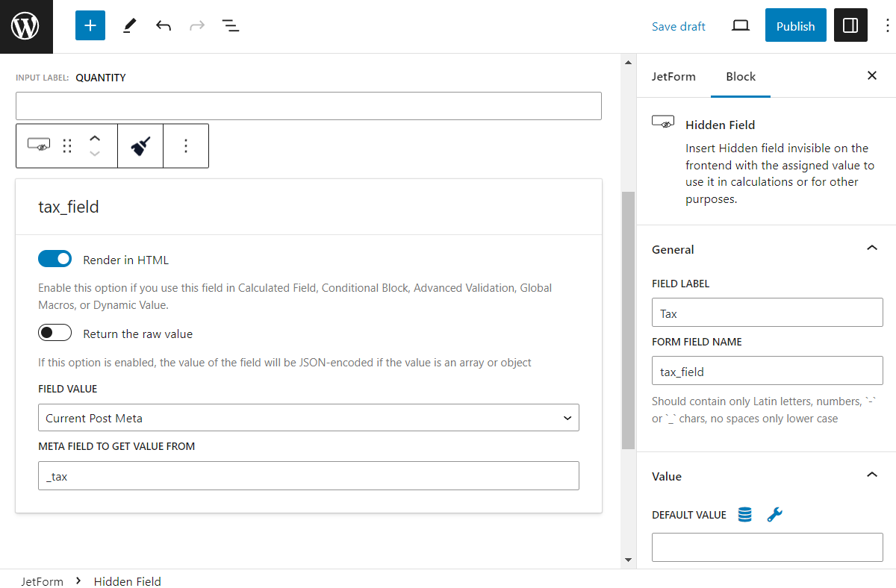Click the wrench icon next to Default Value

click(774, 514)
